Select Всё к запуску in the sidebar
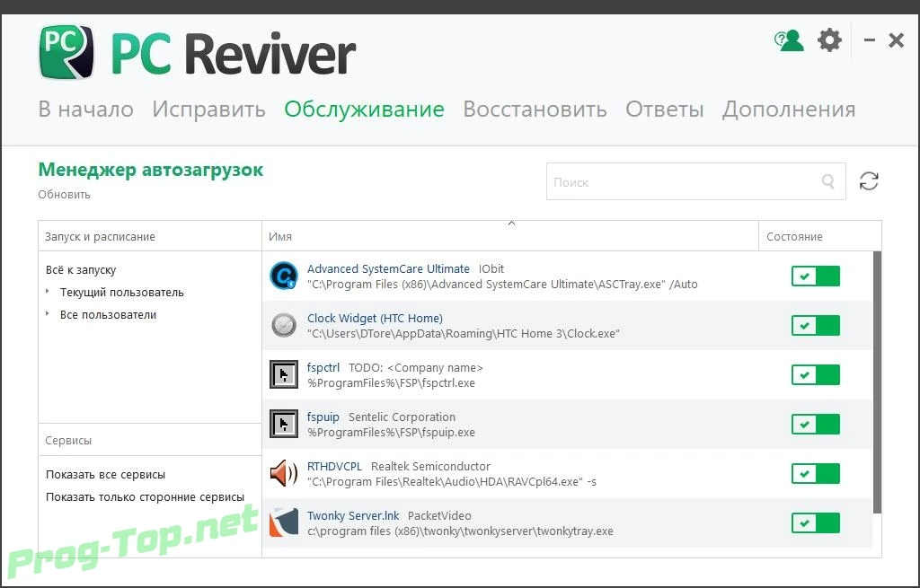920x588 pixels. click(x=81, y=270)
